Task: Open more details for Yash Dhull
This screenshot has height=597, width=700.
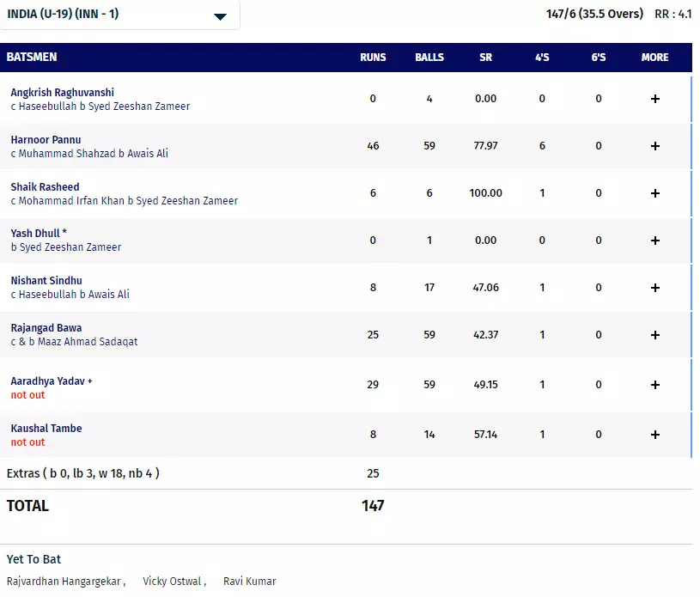Action: point(654,241)
